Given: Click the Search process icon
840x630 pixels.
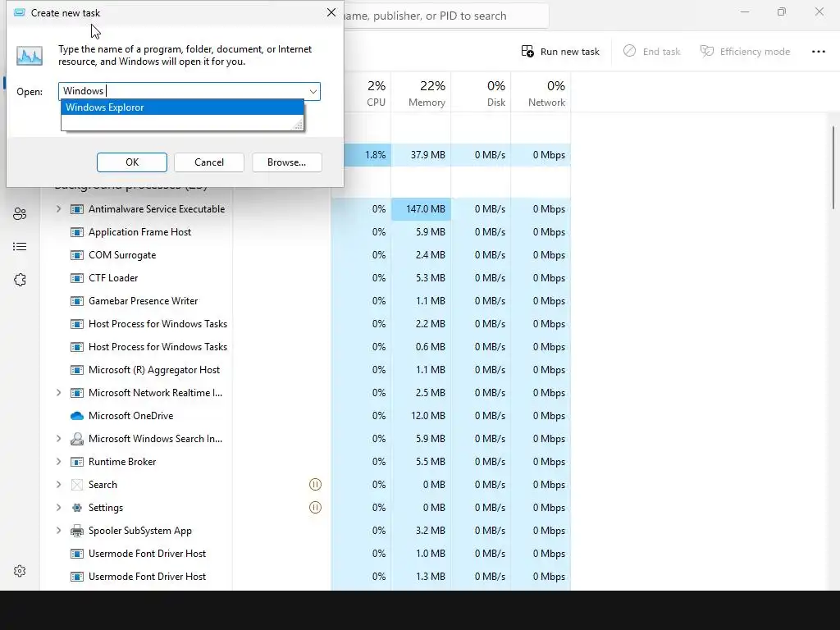Looking at the screenshot, I should [77, 485].
